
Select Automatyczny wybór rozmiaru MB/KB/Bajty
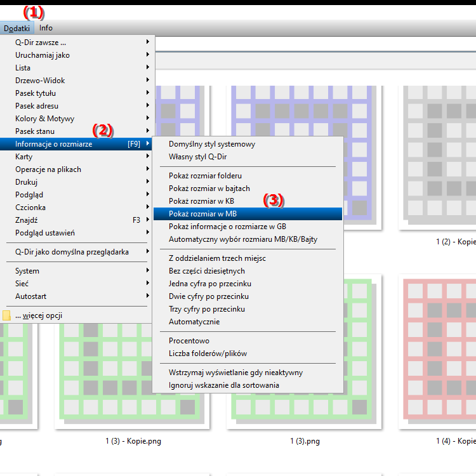point(248,239)
